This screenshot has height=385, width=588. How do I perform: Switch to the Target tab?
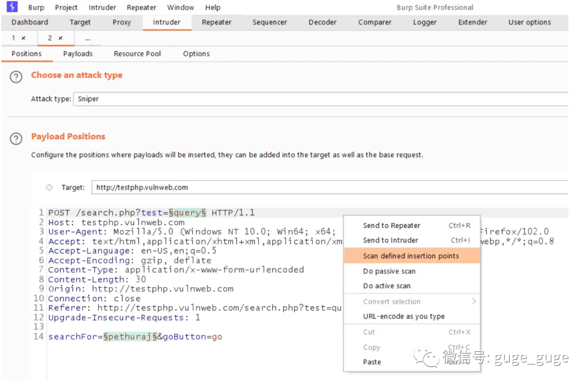[80, 22]
